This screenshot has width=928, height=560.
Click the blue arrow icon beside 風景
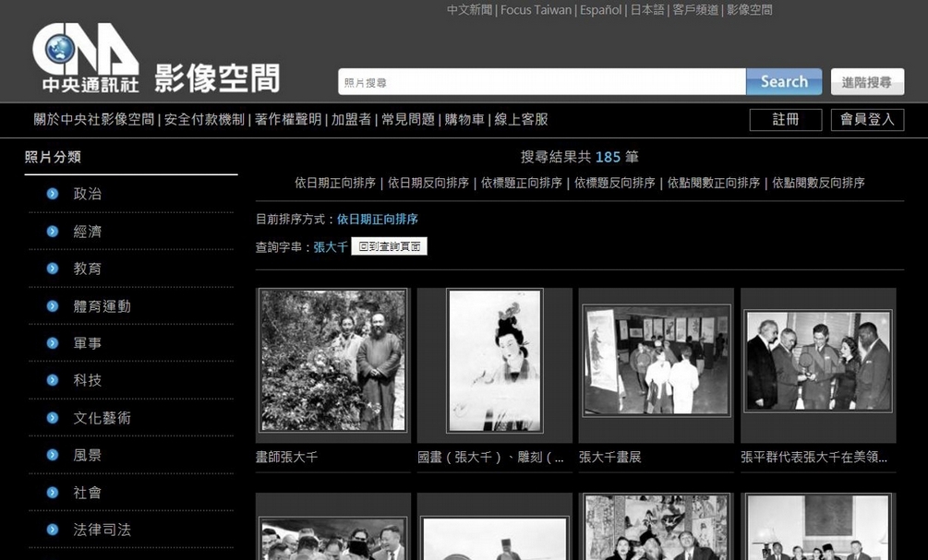(53, 455)
